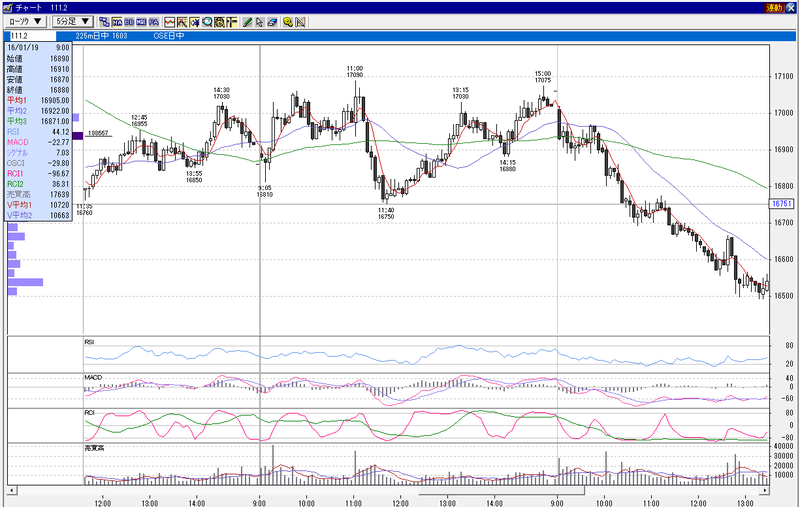Click the tree-structure settings icon in the toolbar

pos(104,22)
